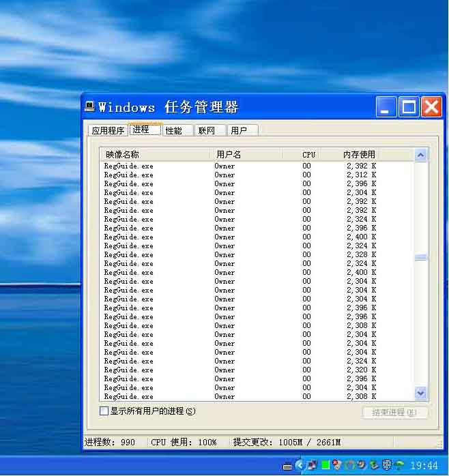The image size is (449, 476).
Task: Switch to the 联网 tab
Action: (211, 130)
